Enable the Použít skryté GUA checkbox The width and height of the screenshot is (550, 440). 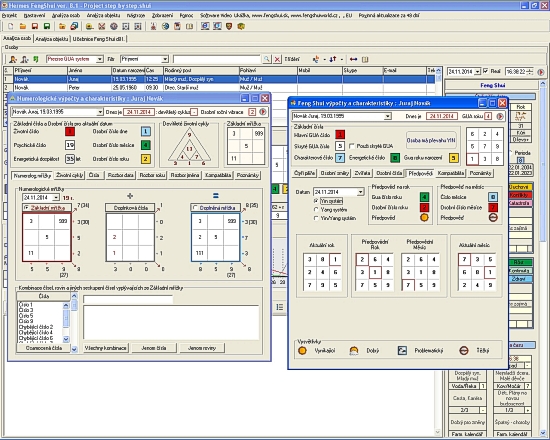tap(352, 146)
